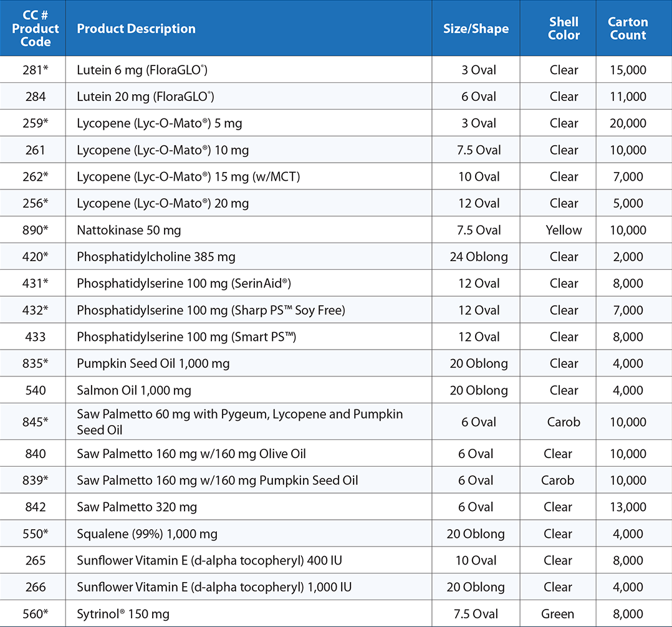Select 'Lutein 6 mg (FloraGLO)' description

pyautogui.click(x=142, y=70)
